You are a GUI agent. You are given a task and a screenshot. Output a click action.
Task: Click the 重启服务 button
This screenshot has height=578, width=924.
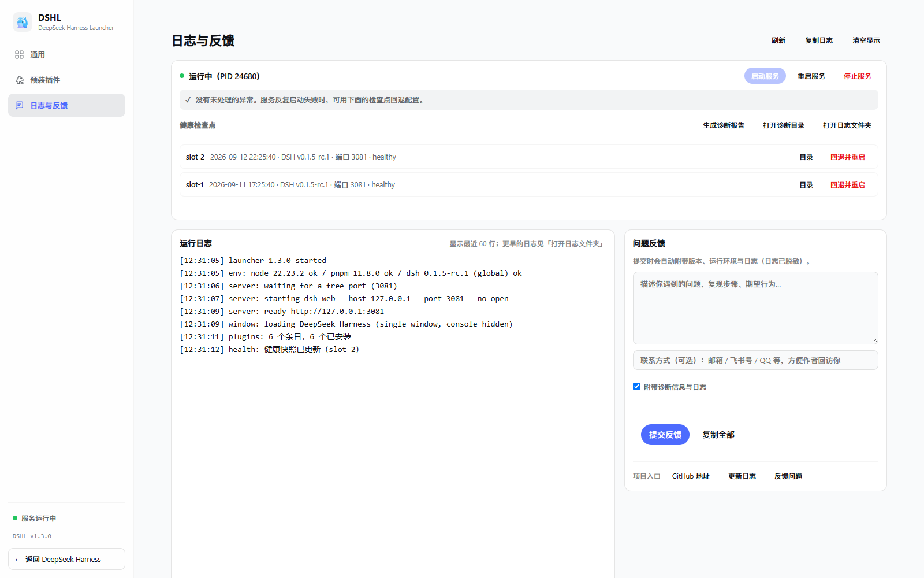(811, 76)
